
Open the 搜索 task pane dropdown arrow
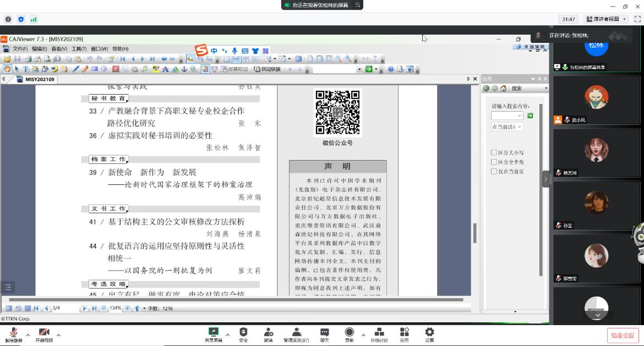545,89
